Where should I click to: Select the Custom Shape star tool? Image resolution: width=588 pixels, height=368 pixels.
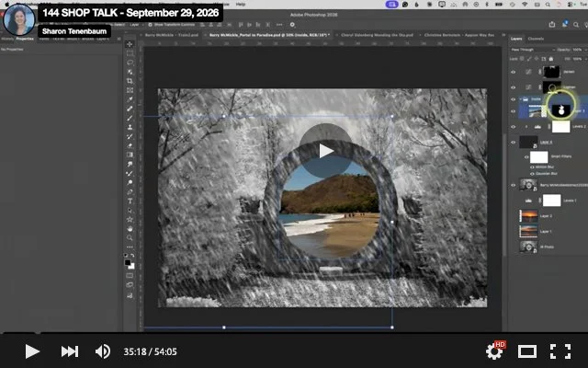click(130, 219)
